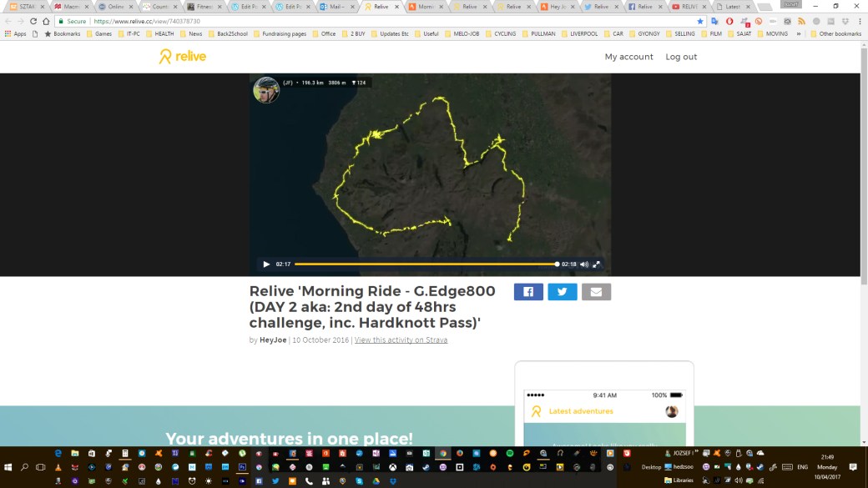Share the ride by email envelope icon
This screenshot has height=488, width=868.
(x=596, y=292)
